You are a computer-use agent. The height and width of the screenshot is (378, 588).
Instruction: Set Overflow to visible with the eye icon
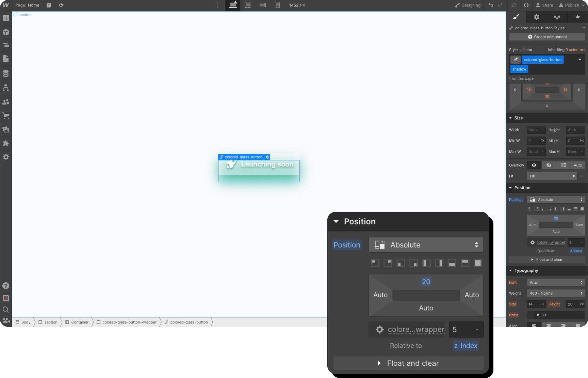(x=534, y=165)
